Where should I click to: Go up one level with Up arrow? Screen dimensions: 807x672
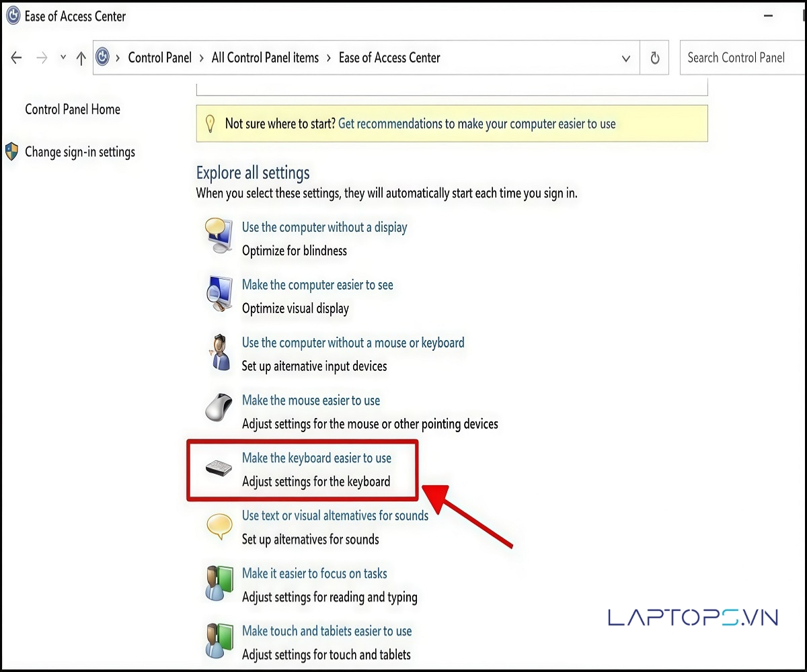pos(81,58)
